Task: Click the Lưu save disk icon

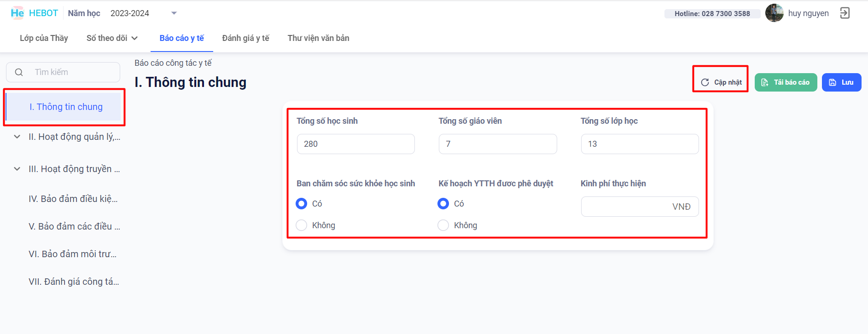Action: [833, 82]
